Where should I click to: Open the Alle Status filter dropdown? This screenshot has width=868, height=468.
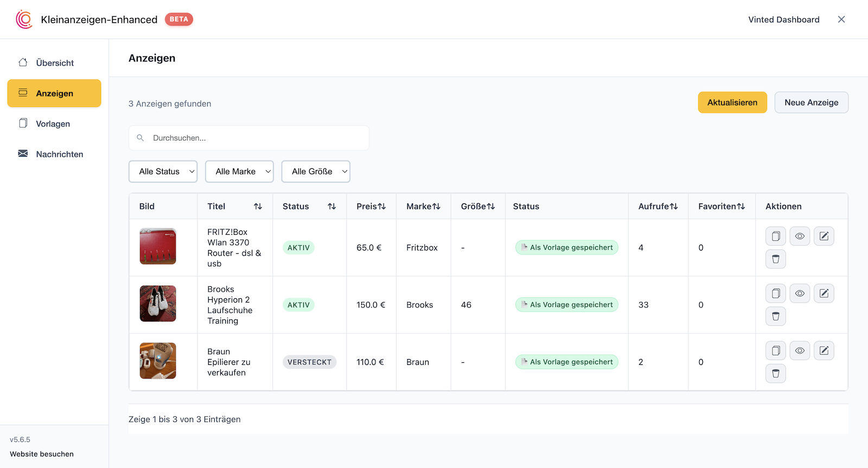[163, 171]
